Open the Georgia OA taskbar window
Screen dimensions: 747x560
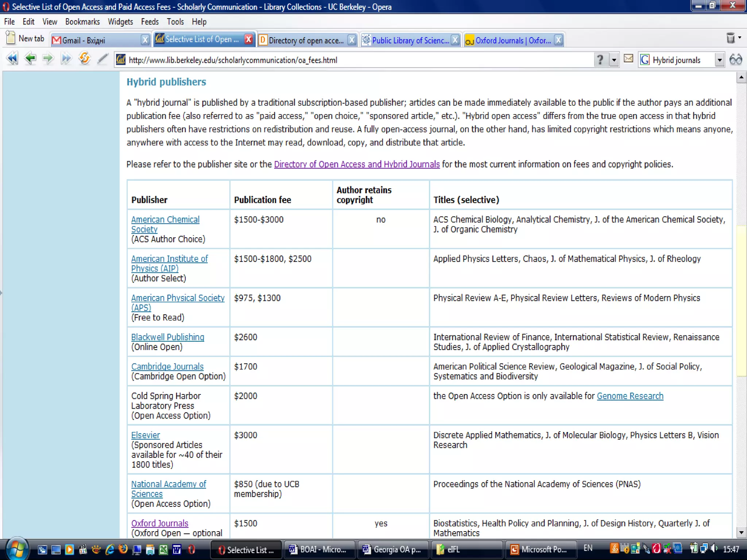[x=392, y=549]
